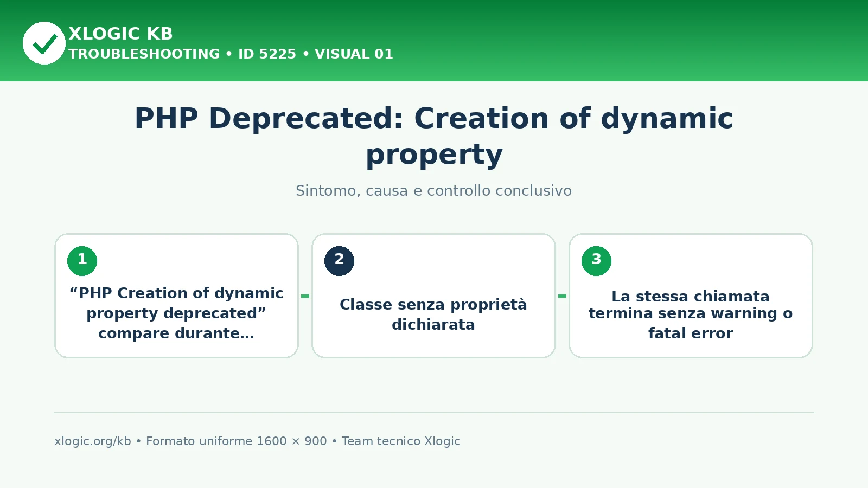Image resolution: width=868 pixels, height=488 pixels.
Task: Click the dark blue step 2 badge
Action: 339,261
